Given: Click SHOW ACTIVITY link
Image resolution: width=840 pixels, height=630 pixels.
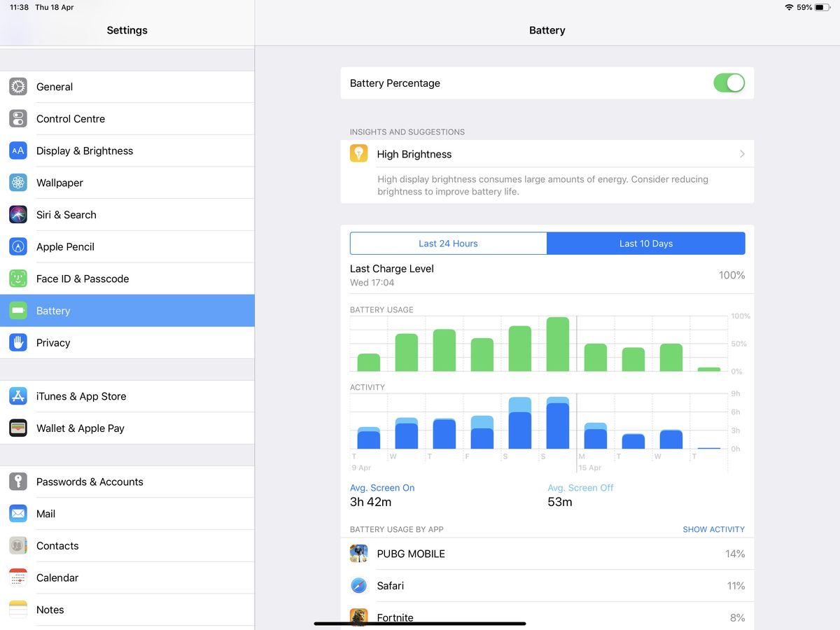Looking at the screenshot, I should point(714,529).
